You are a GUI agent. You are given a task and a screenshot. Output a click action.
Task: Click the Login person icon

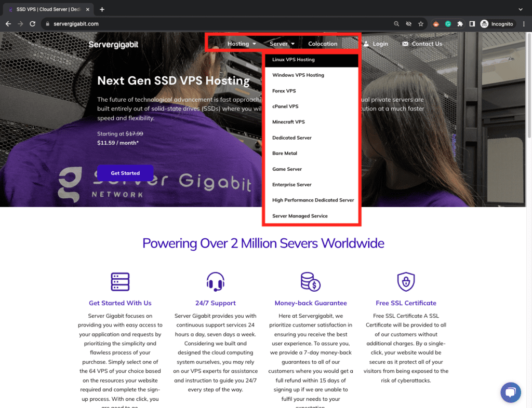(x=366, y=44)
